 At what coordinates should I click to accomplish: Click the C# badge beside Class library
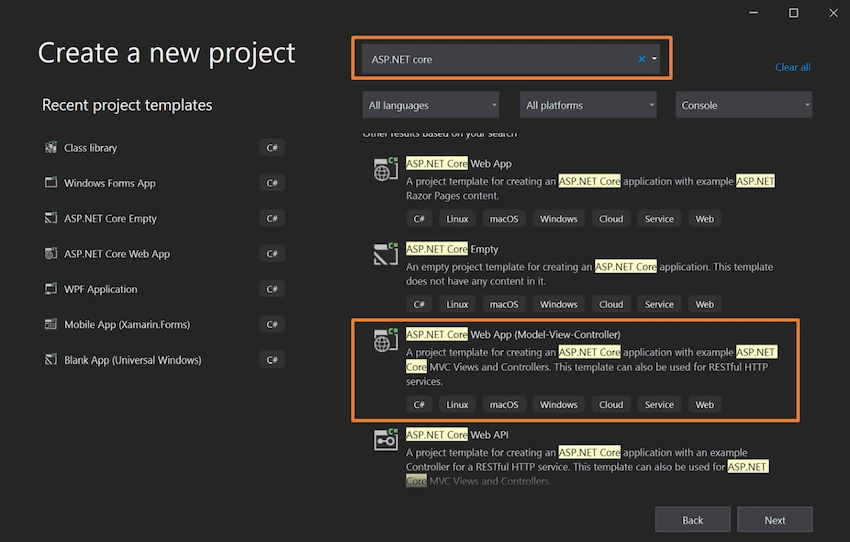[x=272, y=147]
